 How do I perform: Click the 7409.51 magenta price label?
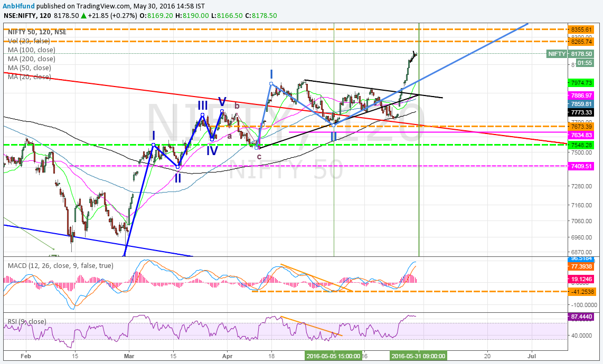pos(581,166)
